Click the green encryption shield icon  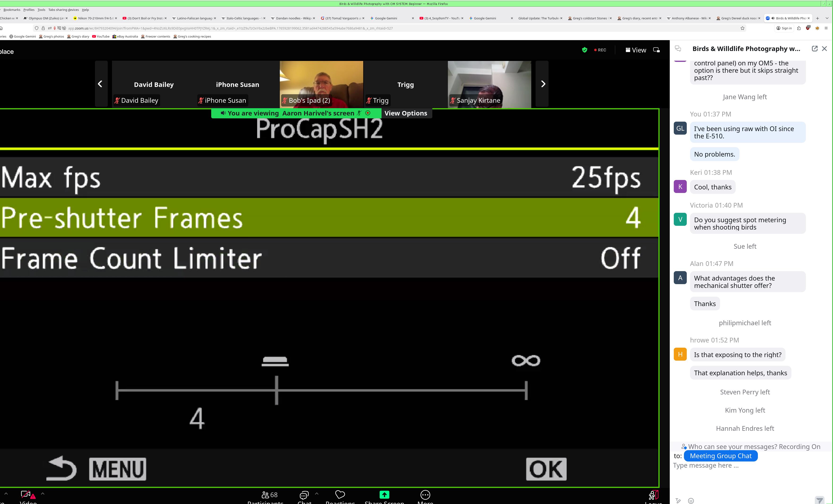point(584,50)
